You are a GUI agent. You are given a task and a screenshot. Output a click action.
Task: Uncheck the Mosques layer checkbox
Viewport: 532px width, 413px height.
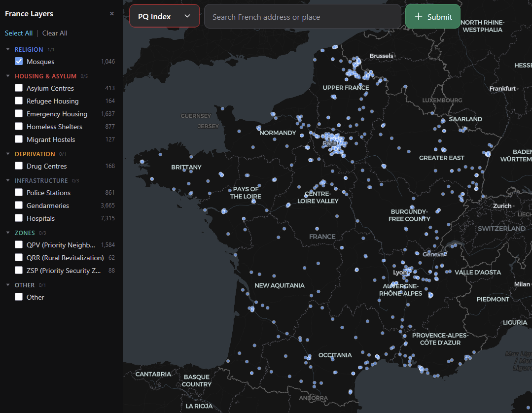(x=19, y=62)
